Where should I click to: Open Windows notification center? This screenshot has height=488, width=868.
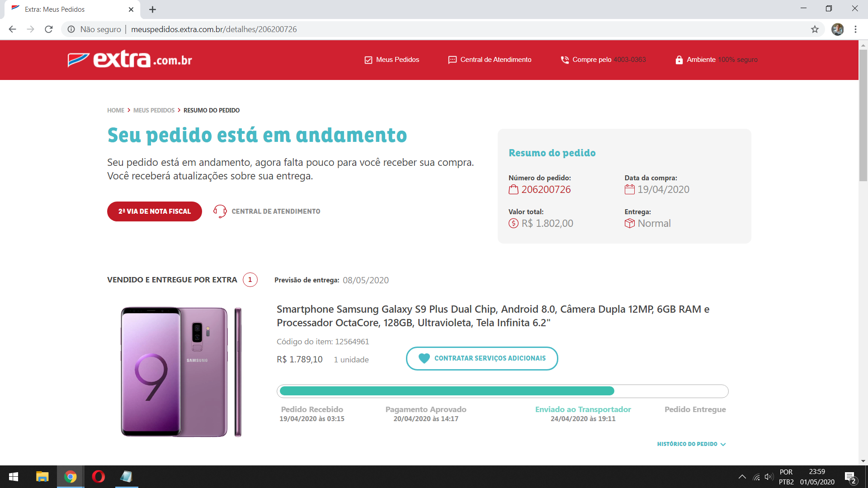point(850,477)
